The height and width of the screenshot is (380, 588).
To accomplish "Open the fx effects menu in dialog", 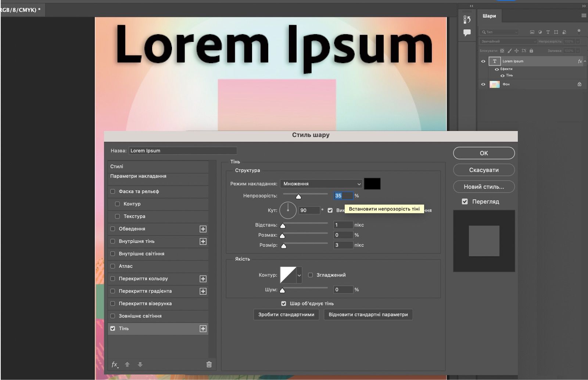I will tap(115, 365).
